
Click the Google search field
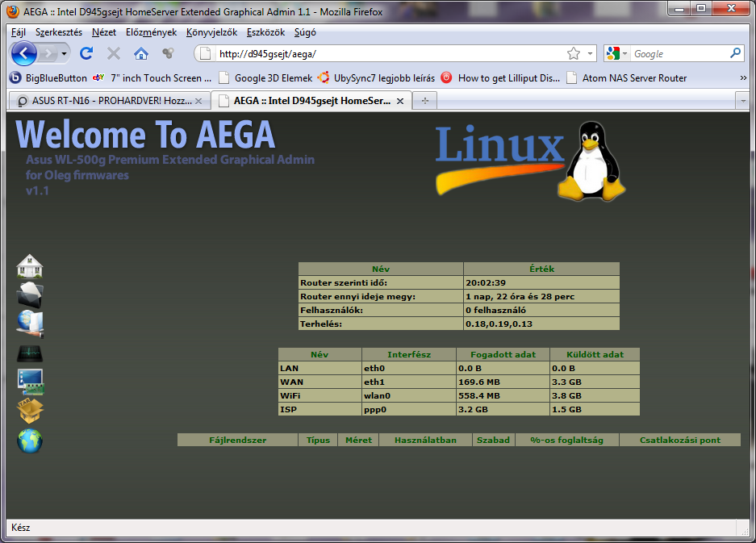pyautogui.click(x=679, y=53)
